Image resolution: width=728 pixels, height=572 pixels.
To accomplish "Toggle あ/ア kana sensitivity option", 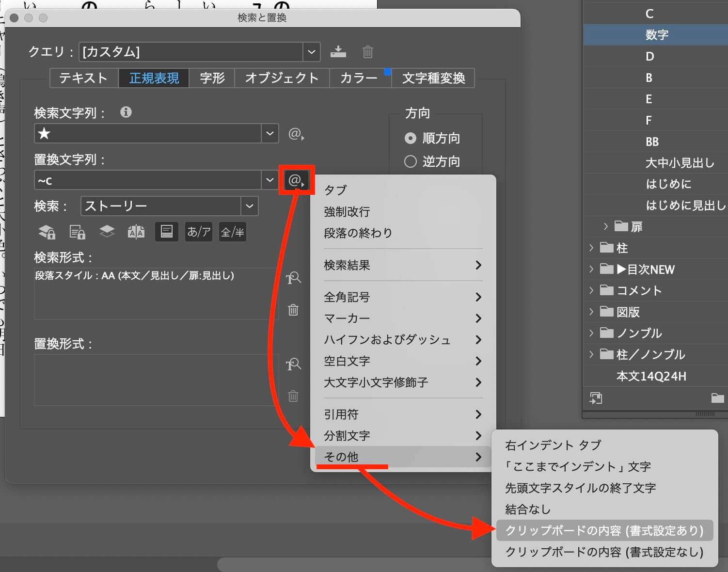I will click(x=199, y=232).
